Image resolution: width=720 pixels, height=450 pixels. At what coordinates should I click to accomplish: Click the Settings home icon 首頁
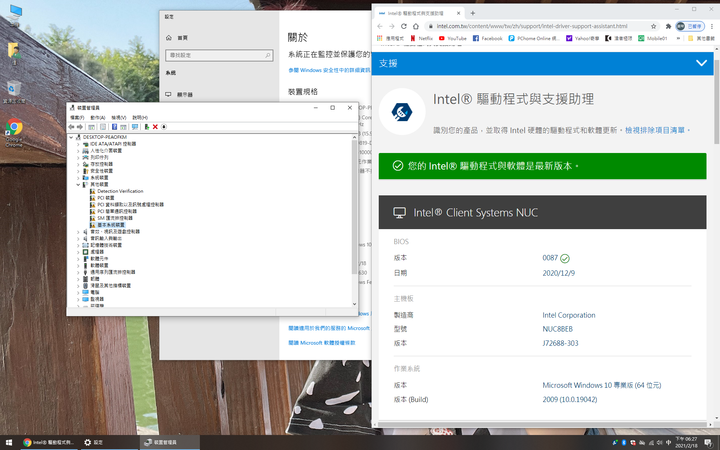click(177, 38)
